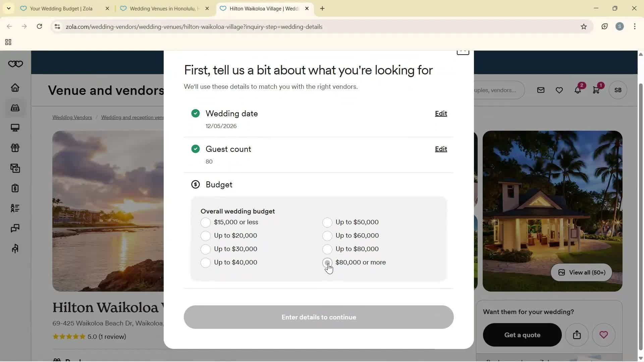Click the page address bar

pos(194,26)
